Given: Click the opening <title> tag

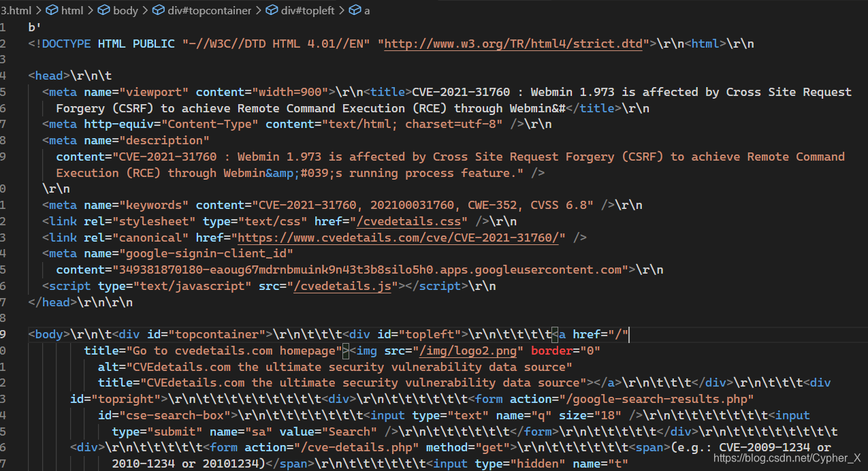Looking at the screenshot, I should pos(388,92).
